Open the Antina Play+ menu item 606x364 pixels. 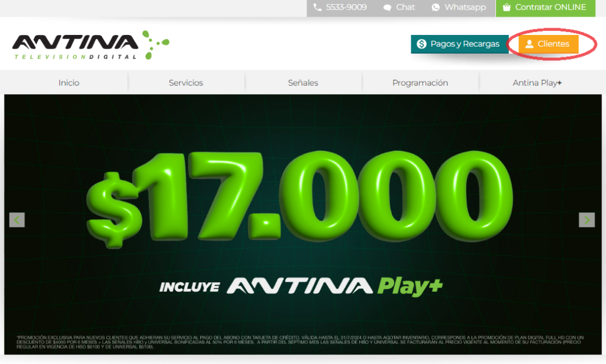click(x=537, y=83)
